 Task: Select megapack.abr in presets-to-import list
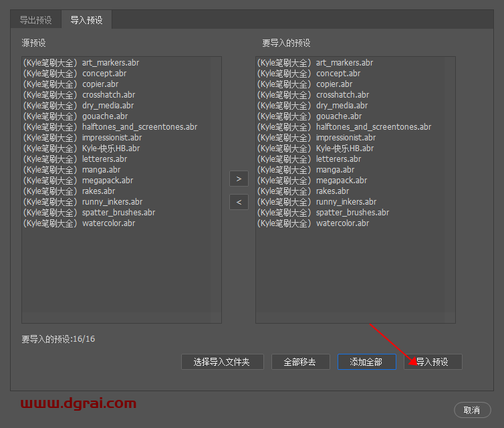tap(312, 181)
